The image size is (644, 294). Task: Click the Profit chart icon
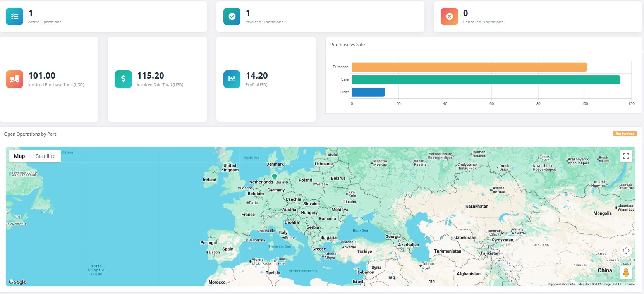tap(232, 79)
